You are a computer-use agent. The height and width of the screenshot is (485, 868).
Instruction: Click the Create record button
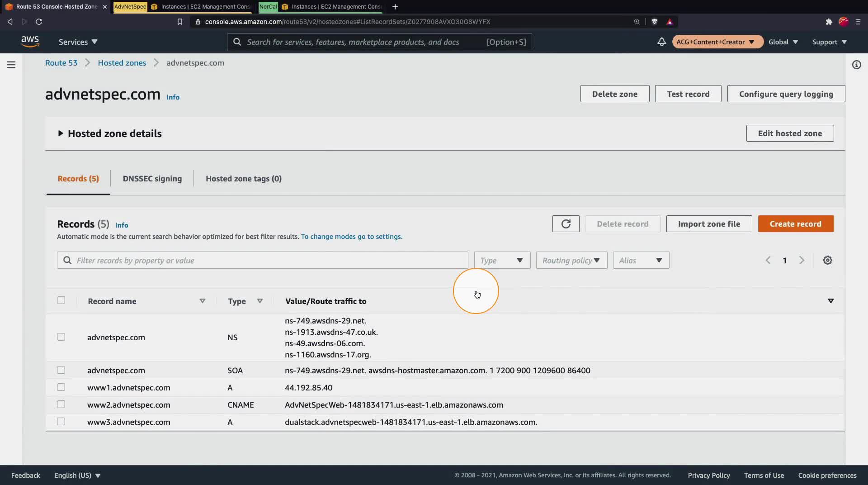click(796, 224)
